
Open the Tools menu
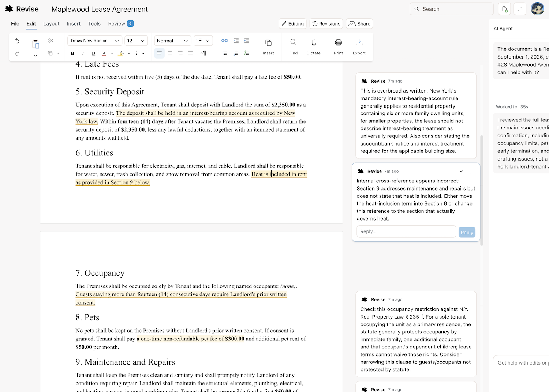(94, 23)
